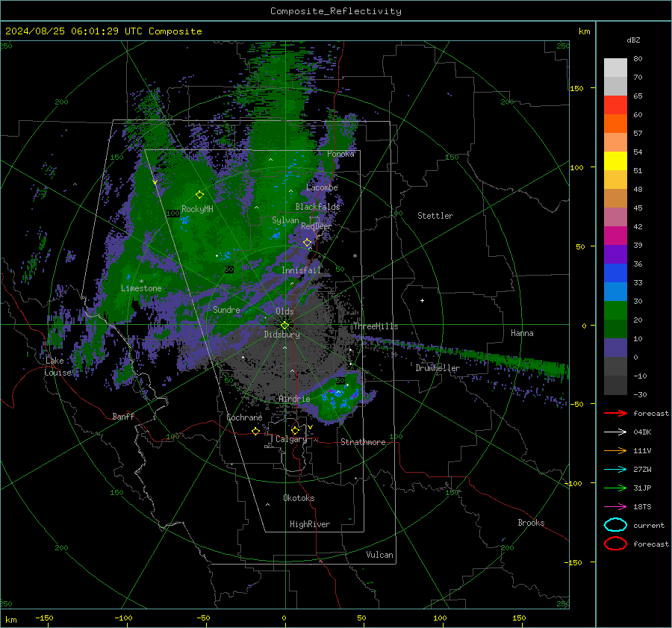Screen dimensions: 672x628
Task: Click the Hanna city label
Action: tap(522, 333)
